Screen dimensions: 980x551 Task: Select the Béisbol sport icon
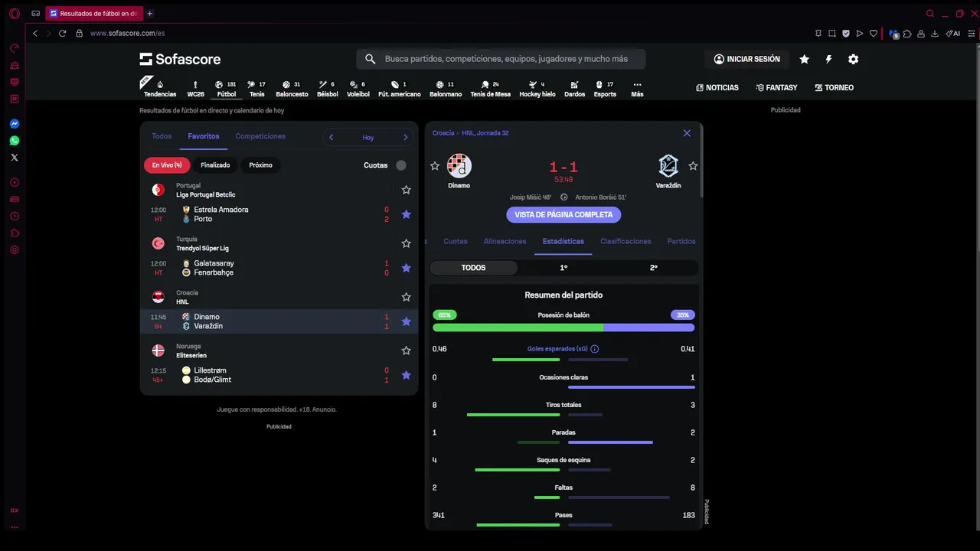pyautogui.click(x=327, y=90)
